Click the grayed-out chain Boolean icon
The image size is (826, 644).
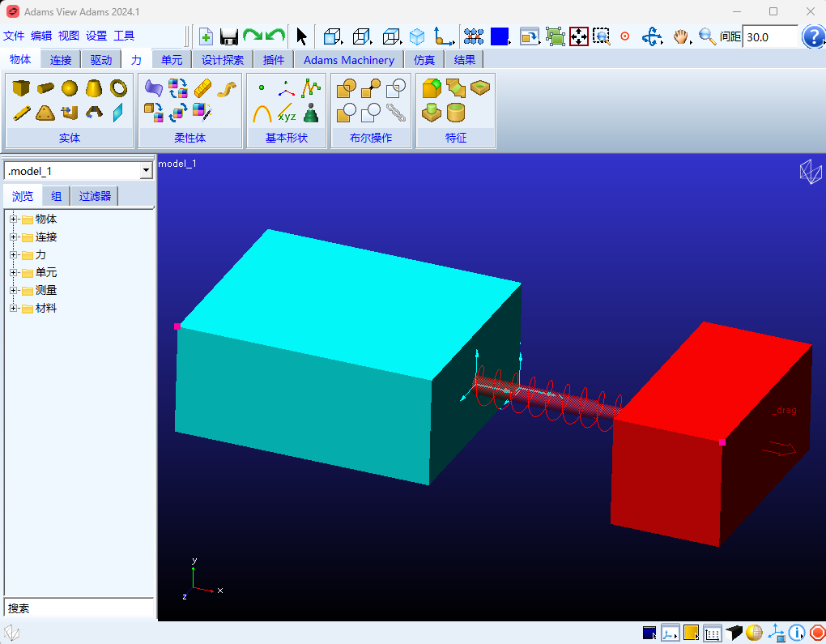396,113
